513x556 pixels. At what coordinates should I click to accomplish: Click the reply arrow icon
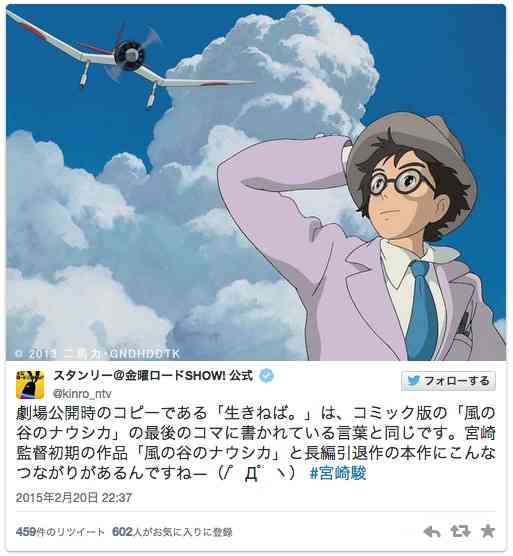[432, 532]
